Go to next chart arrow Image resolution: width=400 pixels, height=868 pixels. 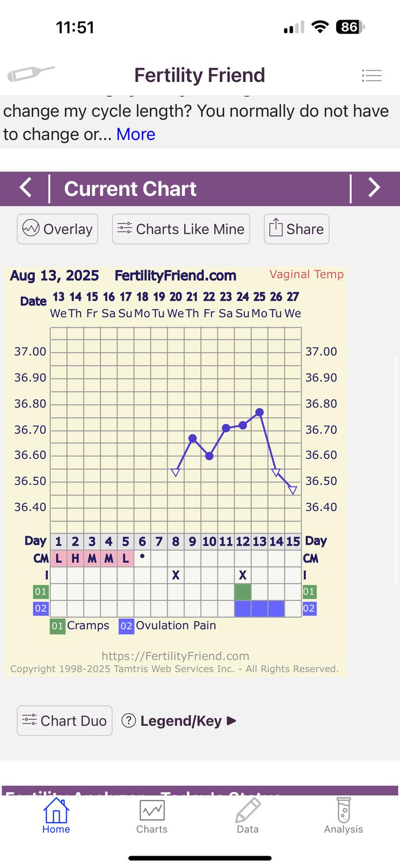click(x=374, y=188)
